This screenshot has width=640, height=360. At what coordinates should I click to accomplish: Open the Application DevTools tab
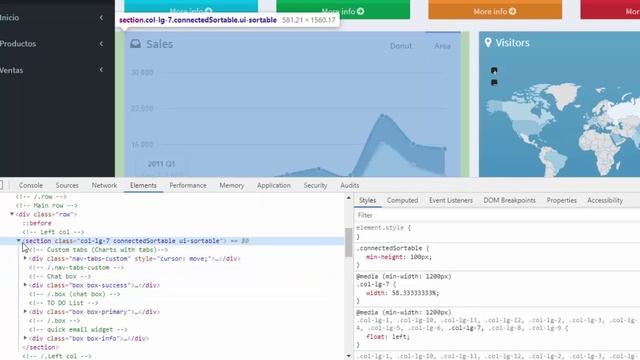(x=274, y=185)
